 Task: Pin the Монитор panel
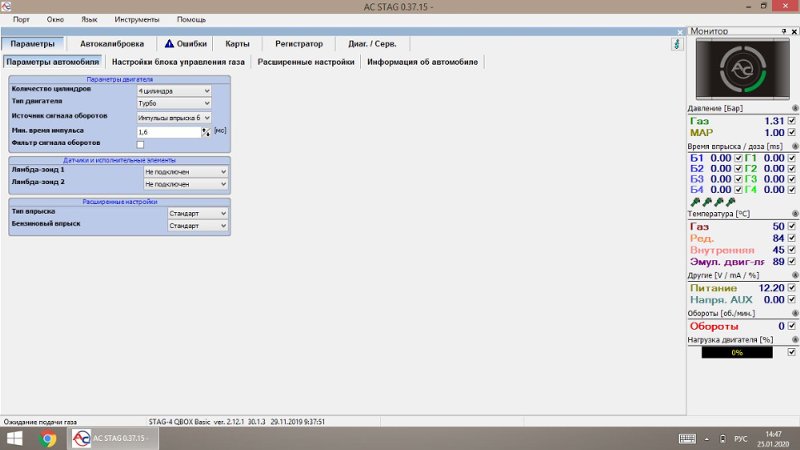click(x=784, y=31)
